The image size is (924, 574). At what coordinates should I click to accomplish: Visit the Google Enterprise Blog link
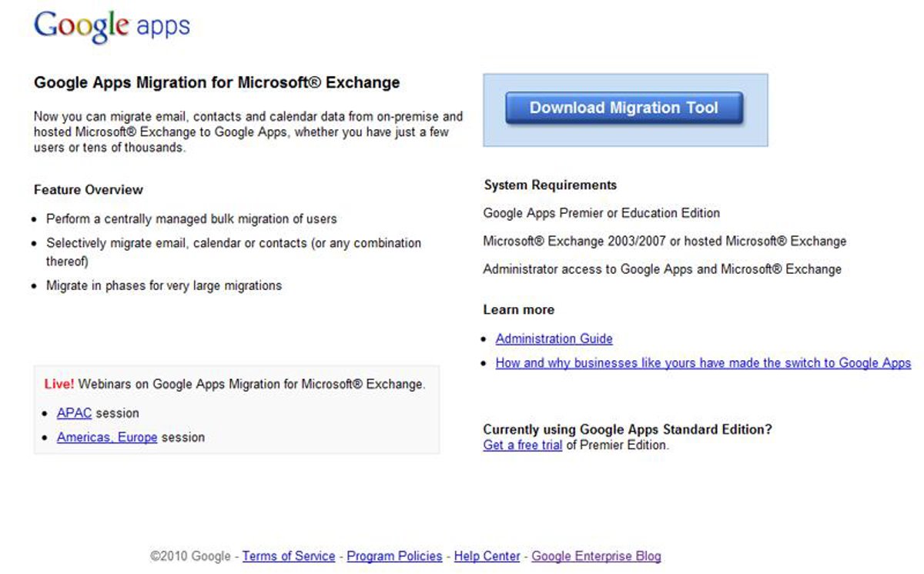tap(596, 556)
